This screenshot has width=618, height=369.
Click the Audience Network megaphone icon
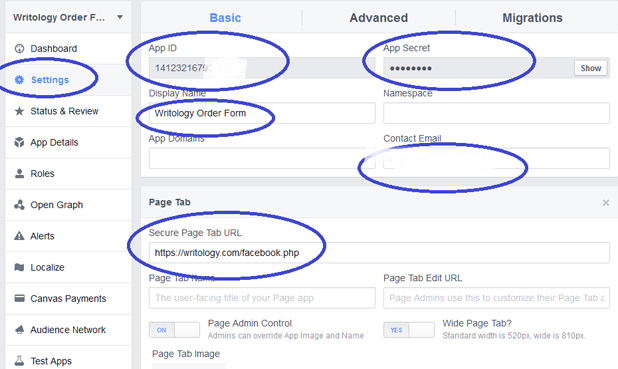(19, 330)
